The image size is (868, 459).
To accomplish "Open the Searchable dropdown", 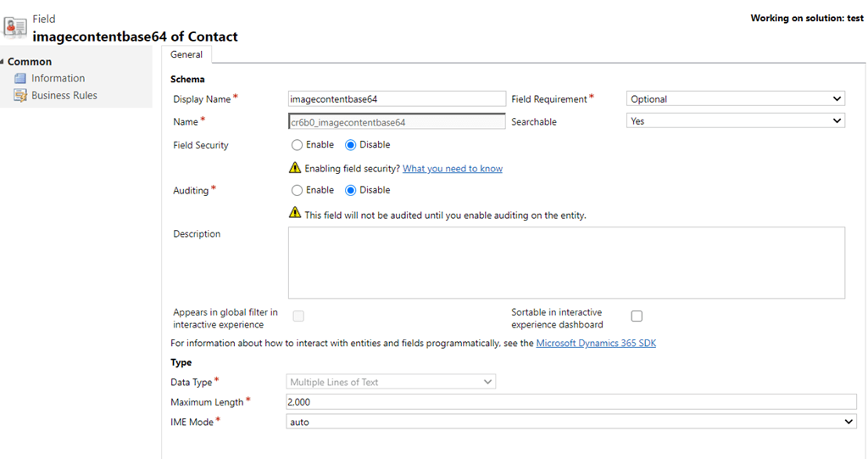I will pos(735,121).
